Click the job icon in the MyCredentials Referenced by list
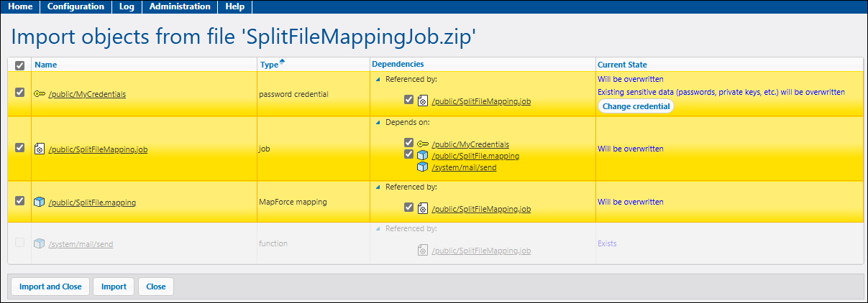 [424, 101]
